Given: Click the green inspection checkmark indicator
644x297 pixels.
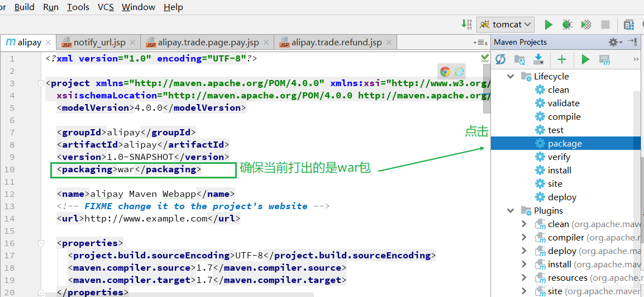Looking at the screenshot, I should [x=485, y=58].
